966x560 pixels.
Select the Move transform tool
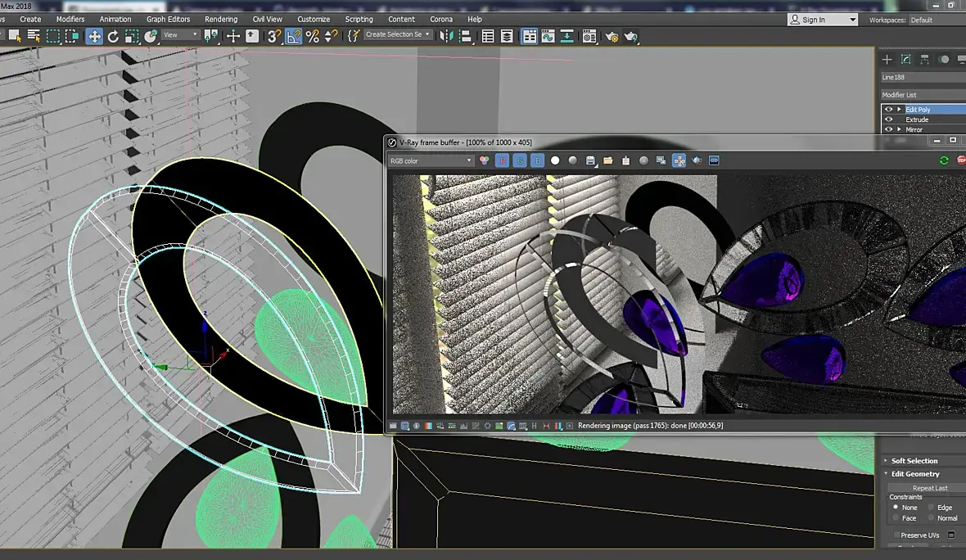94,36
